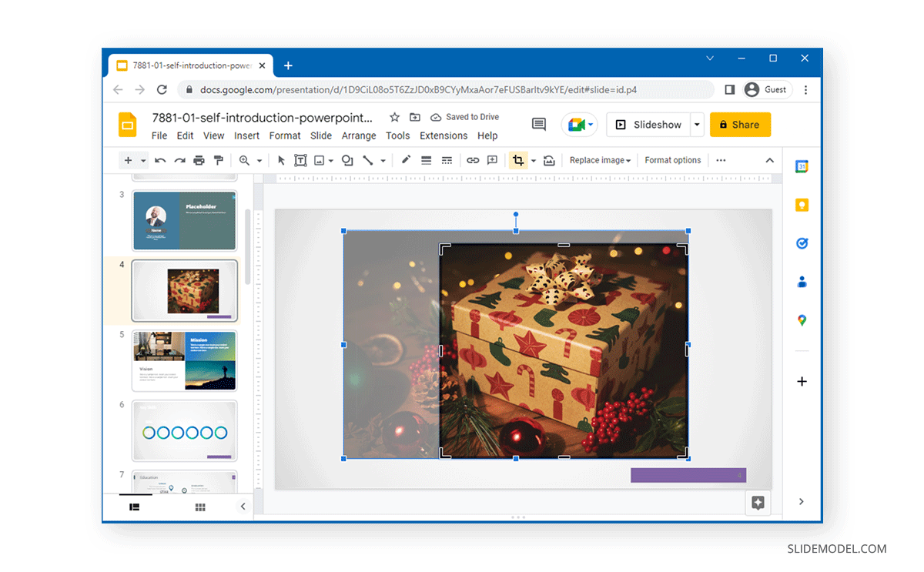The height and width of the screenshot is (572, 924).
Task: Collapse the toolbar with the chevron
Action: click(770, 160)
